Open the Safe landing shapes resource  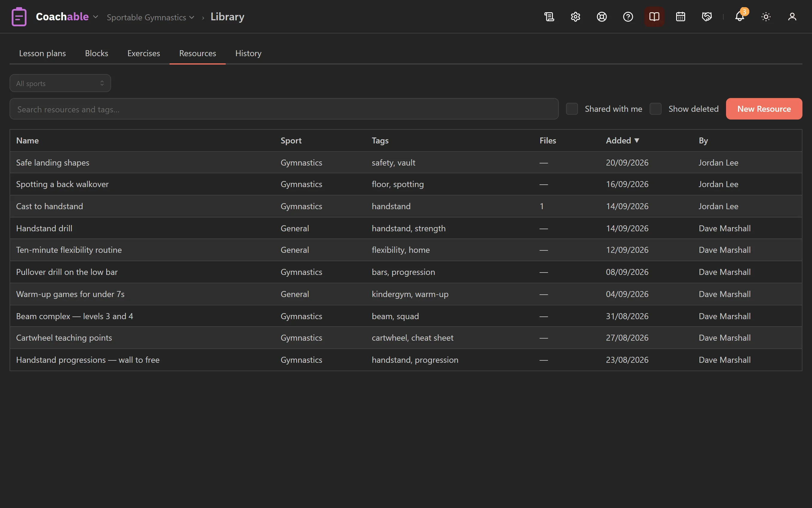point(406,162)
